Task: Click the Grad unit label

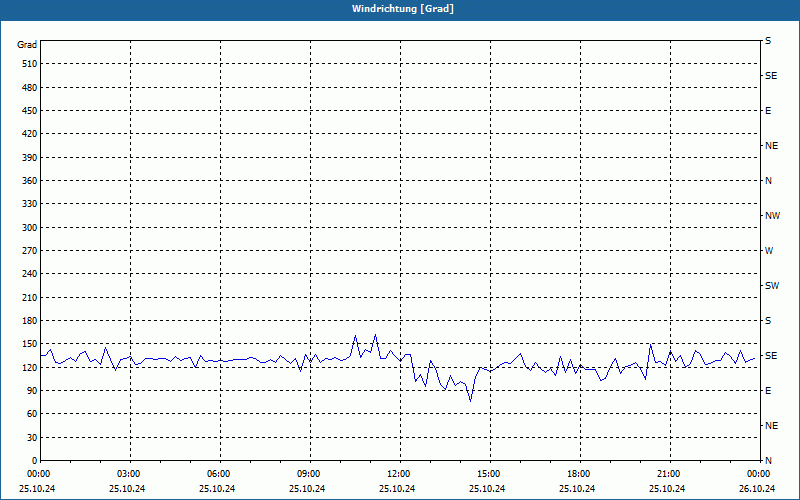Action: pyautogui.click(x=27, y=45)
